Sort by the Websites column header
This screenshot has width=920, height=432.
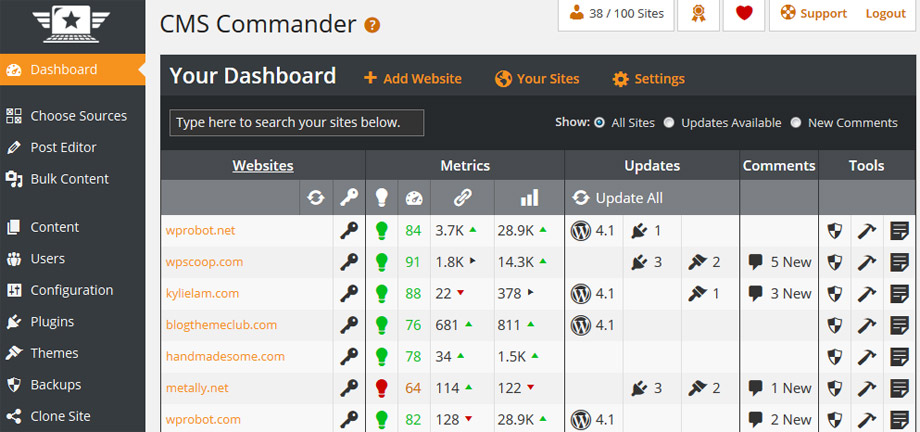tap(263, 166)
